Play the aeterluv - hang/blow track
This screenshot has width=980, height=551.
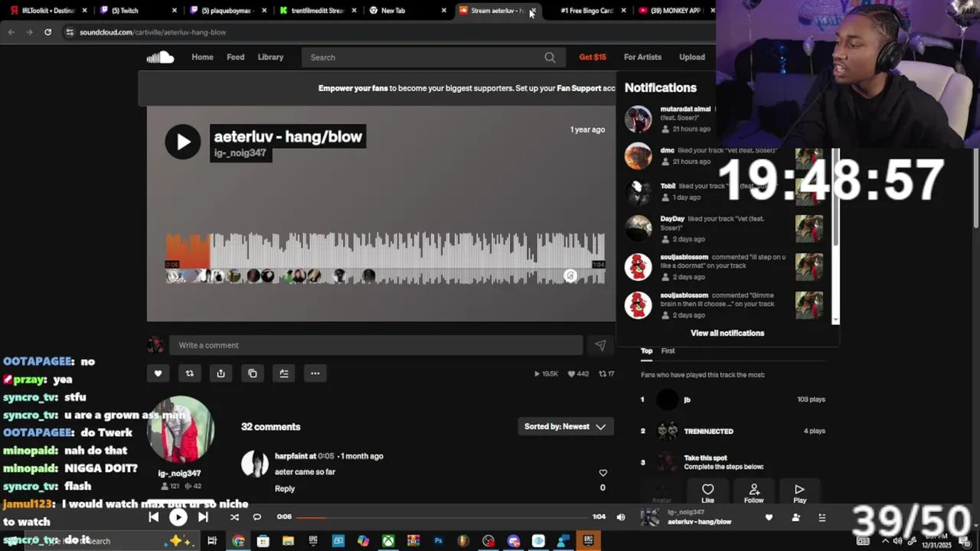183,142
